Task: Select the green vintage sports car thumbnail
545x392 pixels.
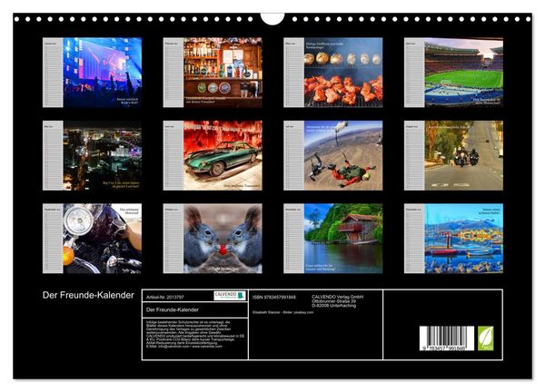Action: (x=213, y=155)
